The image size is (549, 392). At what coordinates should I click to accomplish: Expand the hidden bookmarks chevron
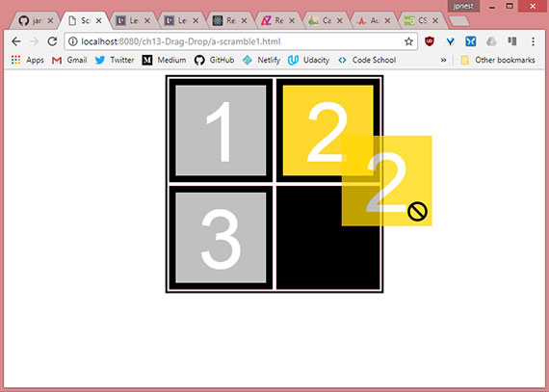coord(443,61)
